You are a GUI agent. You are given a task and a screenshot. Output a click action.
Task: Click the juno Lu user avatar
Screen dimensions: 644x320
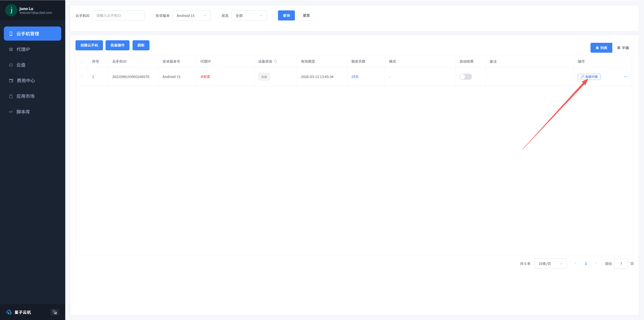coord(11,10)
